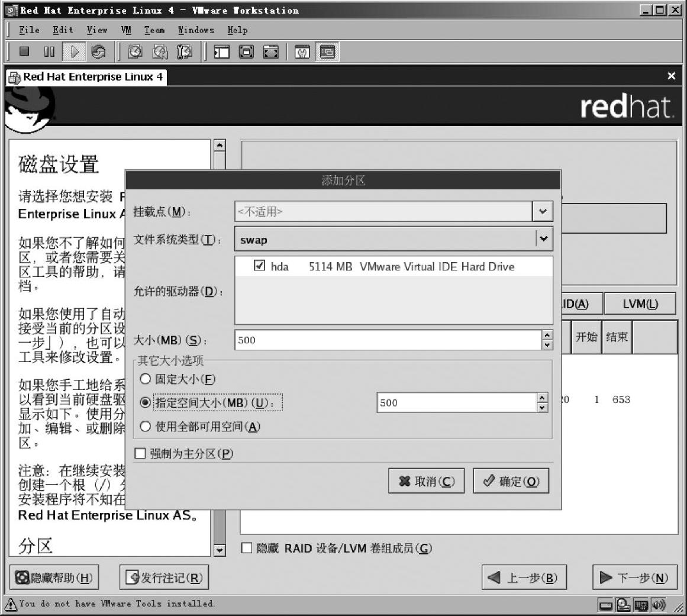Click the Quick Switch view icon
The image size is (687, 616).
(246, 52)
